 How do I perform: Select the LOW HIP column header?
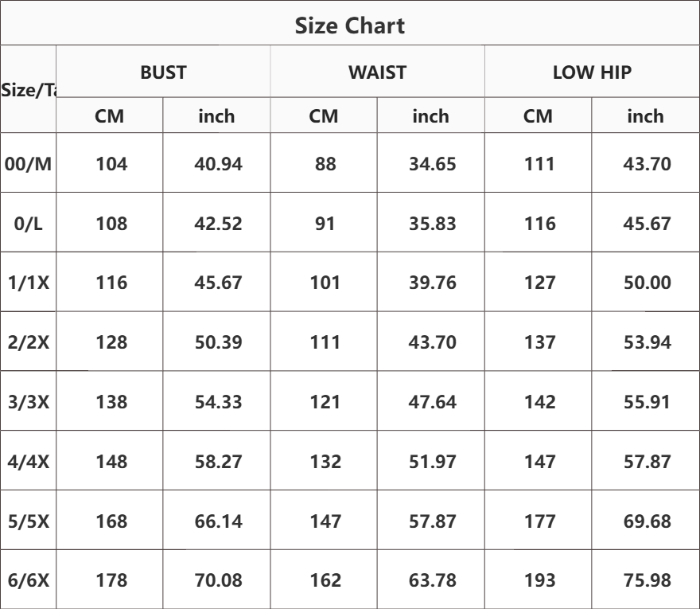592,72
